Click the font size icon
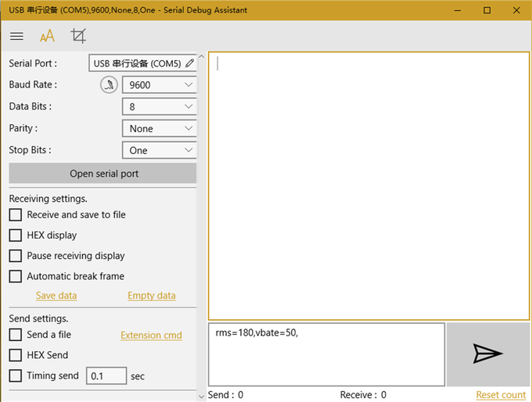 (48, 36)
